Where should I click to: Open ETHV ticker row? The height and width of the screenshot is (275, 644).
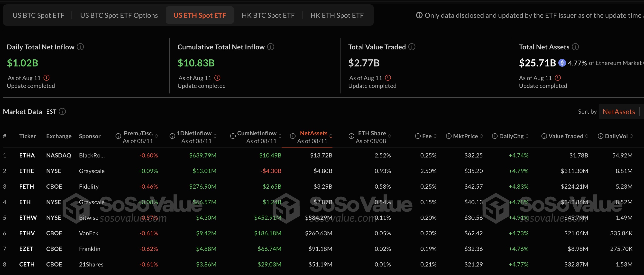tap(27, 233)
